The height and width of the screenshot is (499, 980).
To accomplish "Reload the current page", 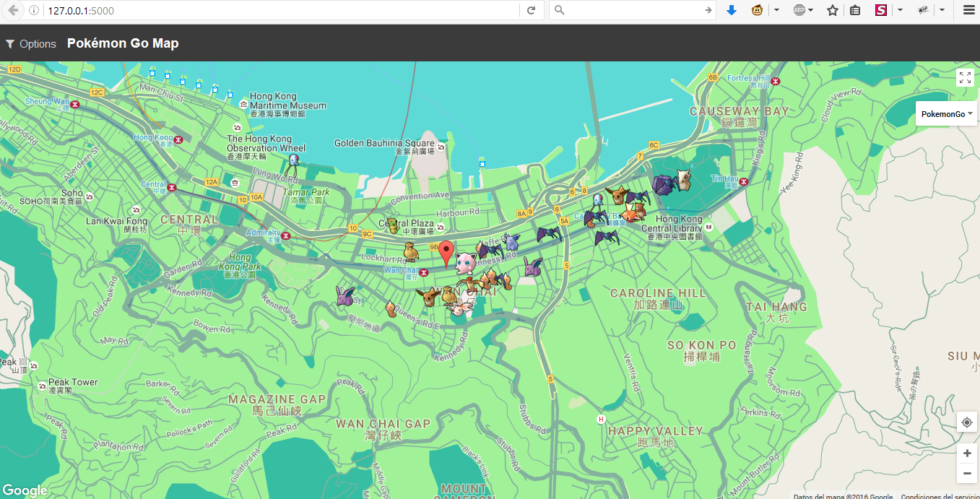I will (531, 11).
